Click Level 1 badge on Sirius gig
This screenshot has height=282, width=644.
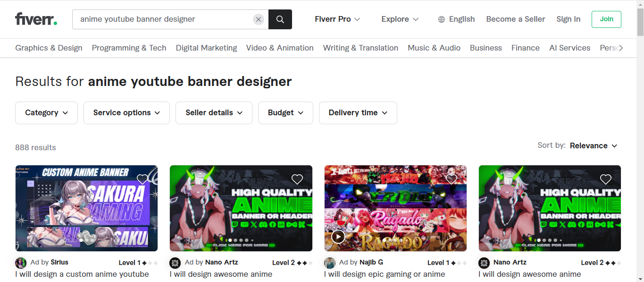[138, 263]
